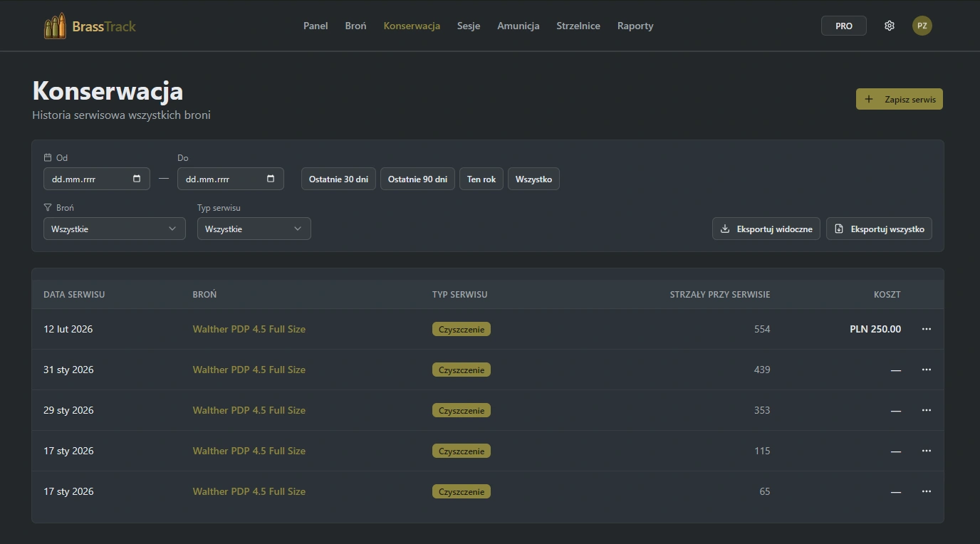Open the Walther PDP link in the first row

pyautogui.click(x=249, y=329)
